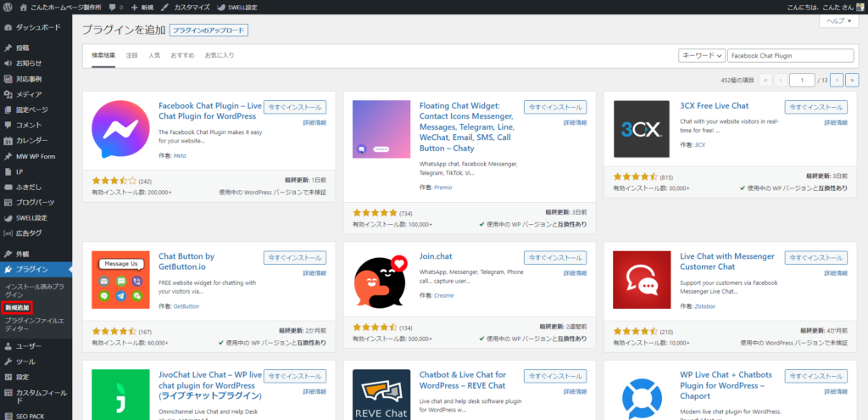The image size is (868, 420).
Task: Open 投稿 pin menu in sidebar
Action: pyautogui.click(x=36, y=48)
